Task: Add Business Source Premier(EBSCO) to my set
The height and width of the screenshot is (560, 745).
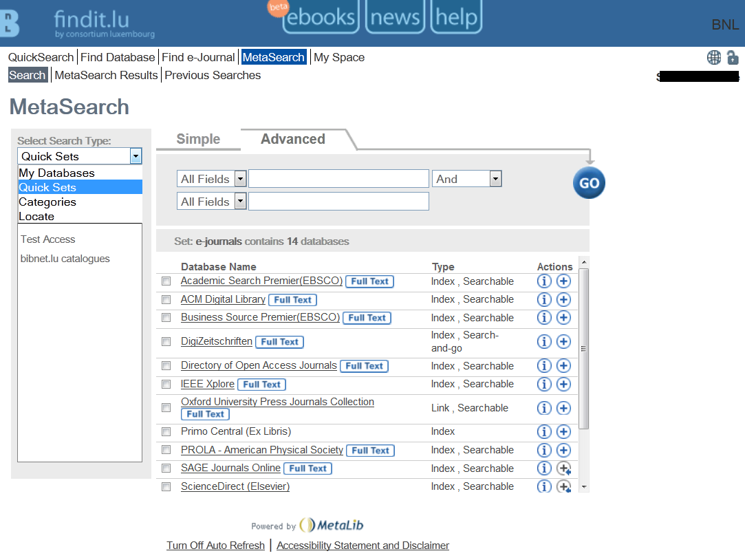Action: click(x=563, y=318)
